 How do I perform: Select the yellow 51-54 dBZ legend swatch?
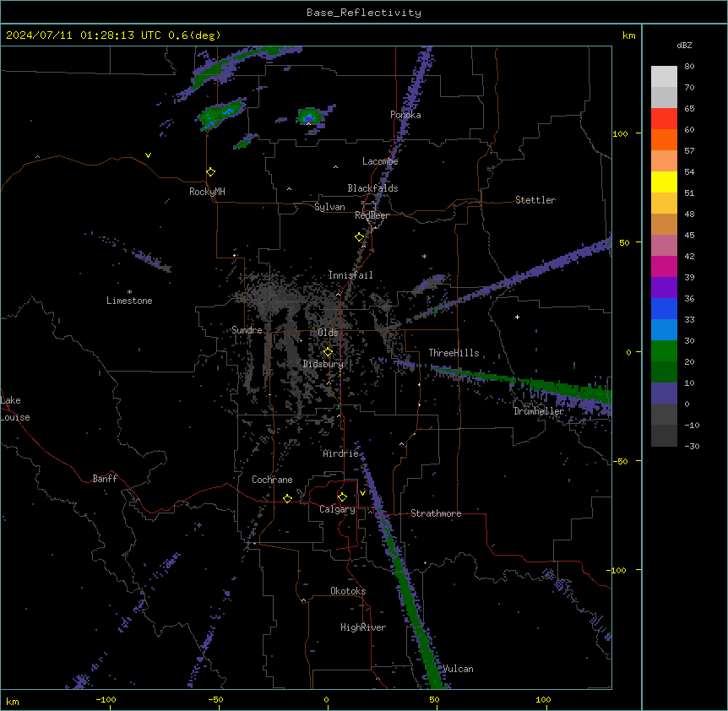tap(664, 182)
